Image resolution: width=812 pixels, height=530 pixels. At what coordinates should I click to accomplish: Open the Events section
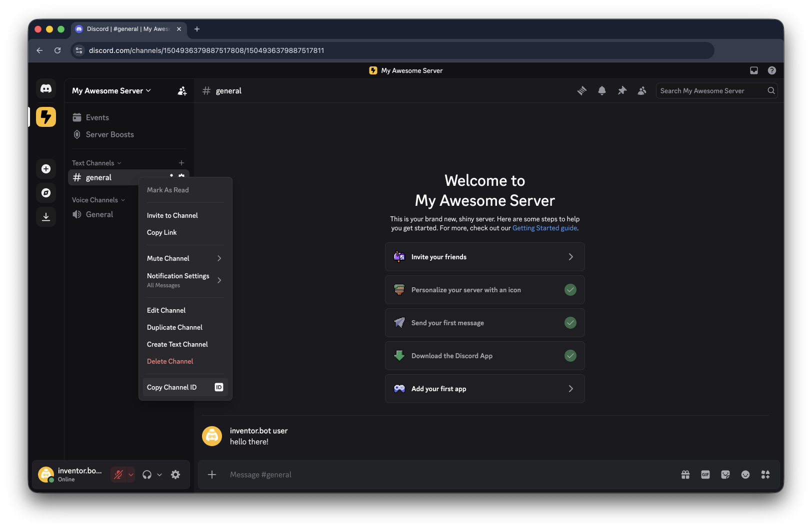click(128, 117)
